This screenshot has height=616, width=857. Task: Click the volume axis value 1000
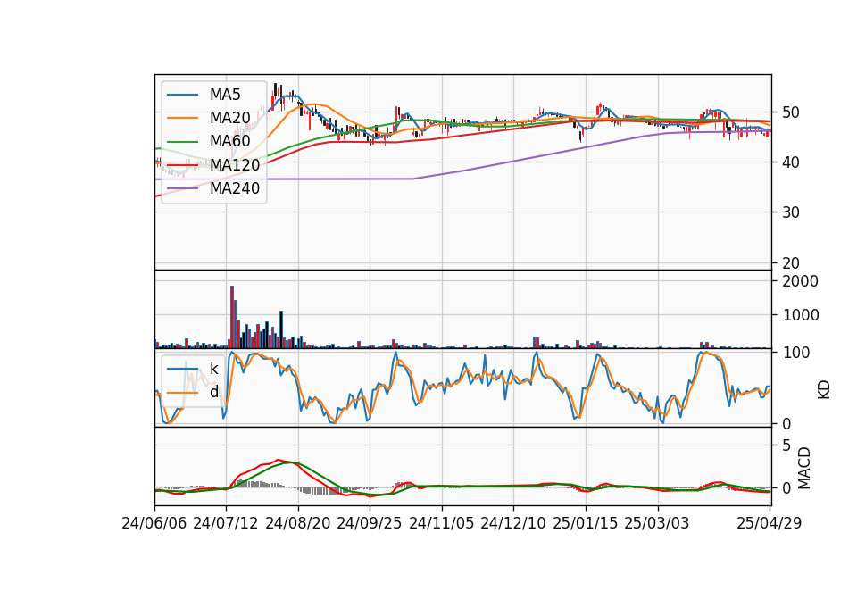pyautogui.click(x=800, y=315)
